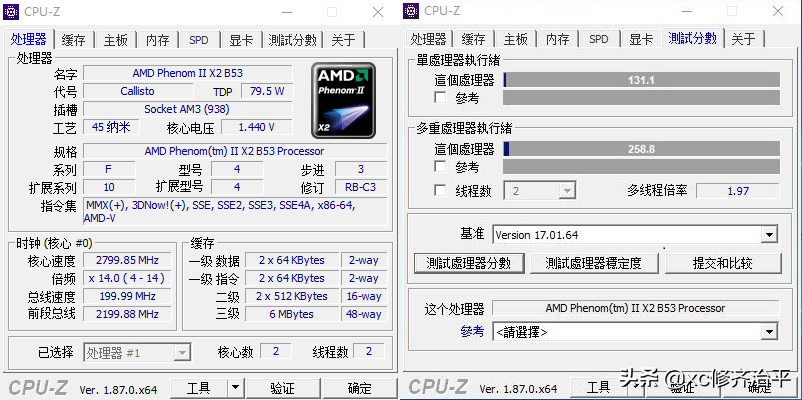
Task: Open the 已选择 处理器 #1 dropdown
Action: tap(137, 352)
